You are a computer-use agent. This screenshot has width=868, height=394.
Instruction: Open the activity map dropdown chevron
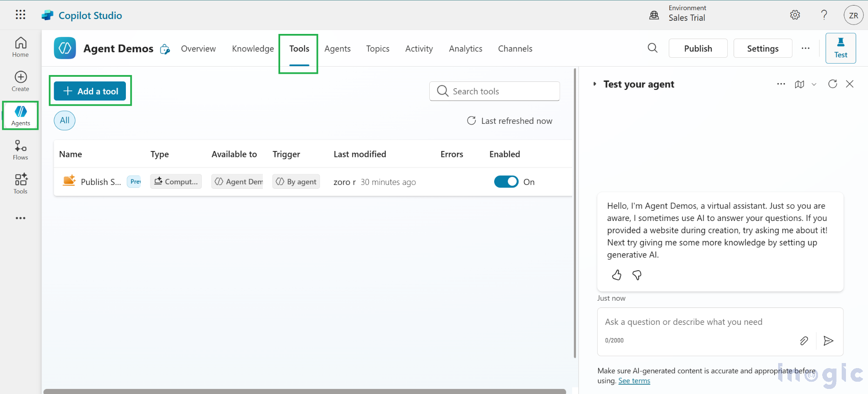tap(814, 84)
